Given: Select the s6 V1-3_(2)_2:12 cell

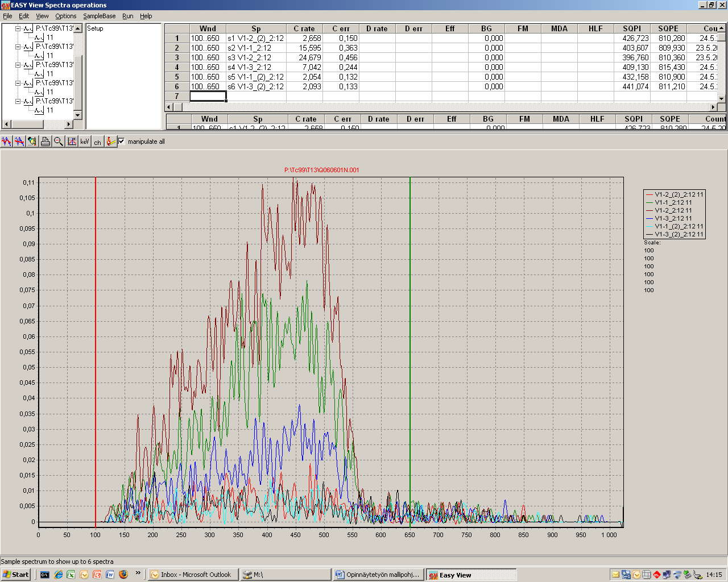Looking at the screenshot, I should coord(256,86).
